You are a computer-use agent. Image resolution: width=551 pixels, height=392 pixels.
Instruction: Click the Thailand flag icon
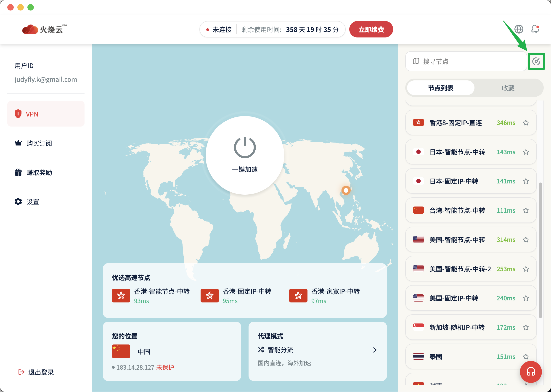coord(418,356)
